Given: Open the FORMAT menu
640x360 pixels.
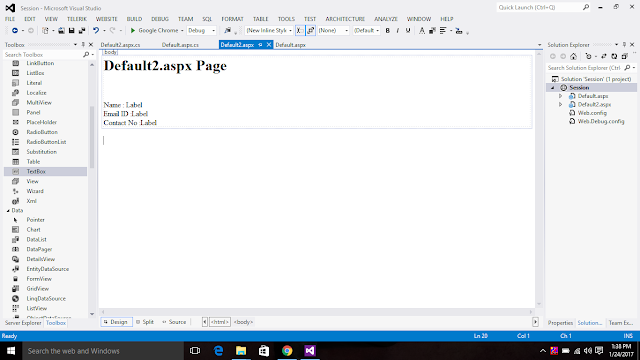Looking at the screenshot, I should coord(232,19).
